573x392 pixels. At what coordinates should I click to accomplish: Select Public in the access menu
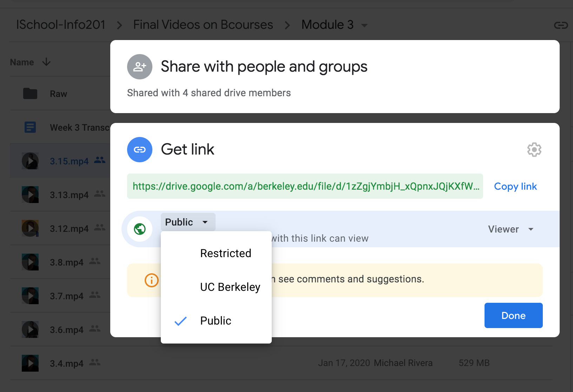click(x=216, y=321)
